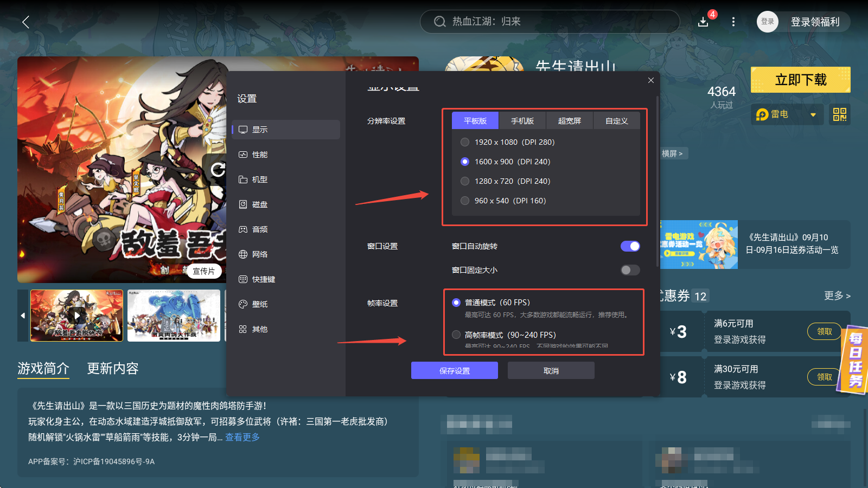Open the 游戏简介 tab

tap(43, 369)
